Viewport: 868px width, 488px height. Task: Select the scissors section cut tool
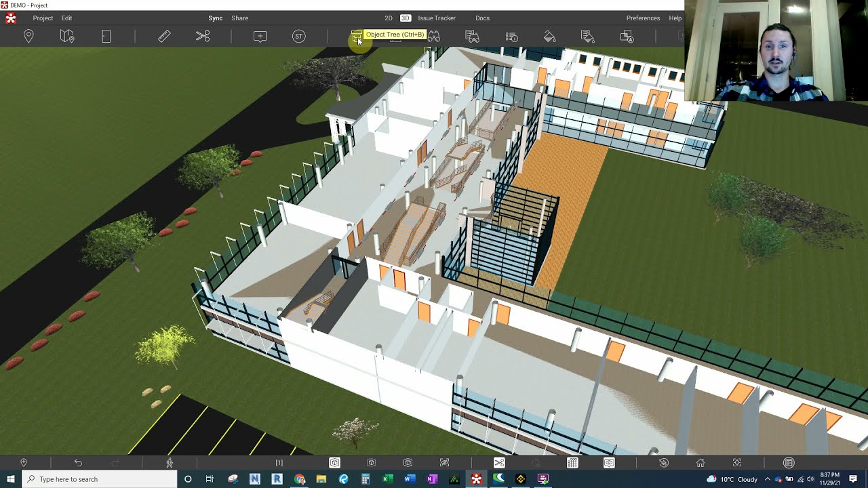[203, 37]
